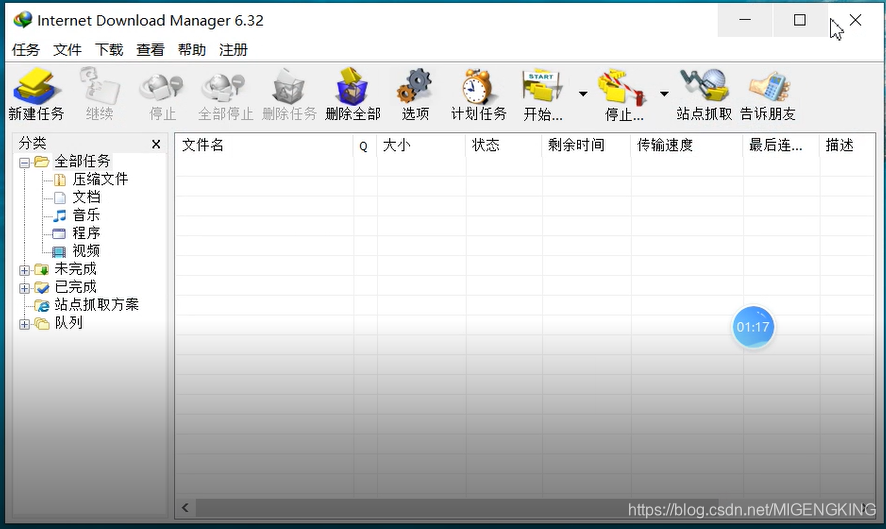Click the 删除任务 (delete task) toolbar icon
This screenshot has height=529, width=886.
pos(289,94)
